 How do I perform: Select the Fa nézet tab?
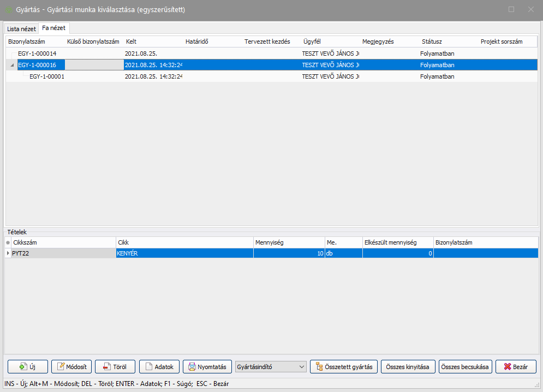coord(53,28)
